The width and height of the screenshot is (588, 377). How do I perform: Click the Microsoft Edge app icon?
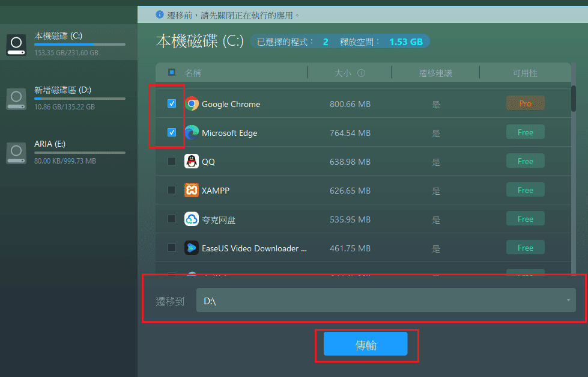click(192, 132)
